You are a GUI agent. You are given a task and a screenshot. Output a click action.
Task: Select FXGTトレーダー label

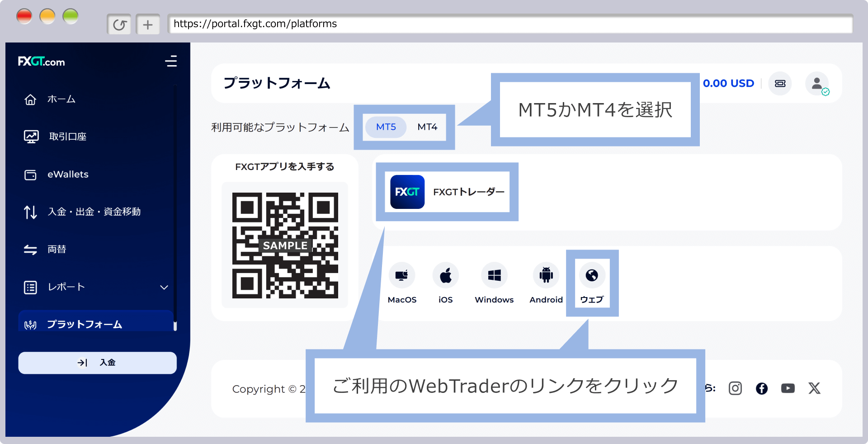tap(469, 192)
